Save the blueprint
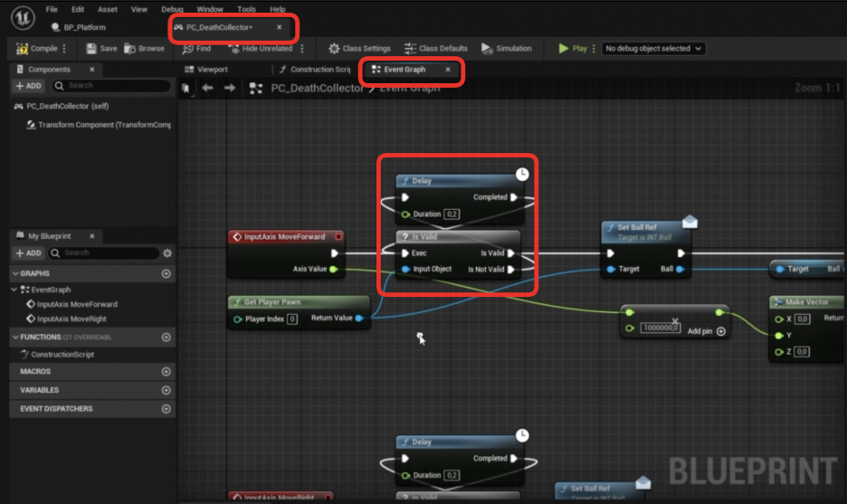Viewport: 847px width, 504px height. pos(101,49)
